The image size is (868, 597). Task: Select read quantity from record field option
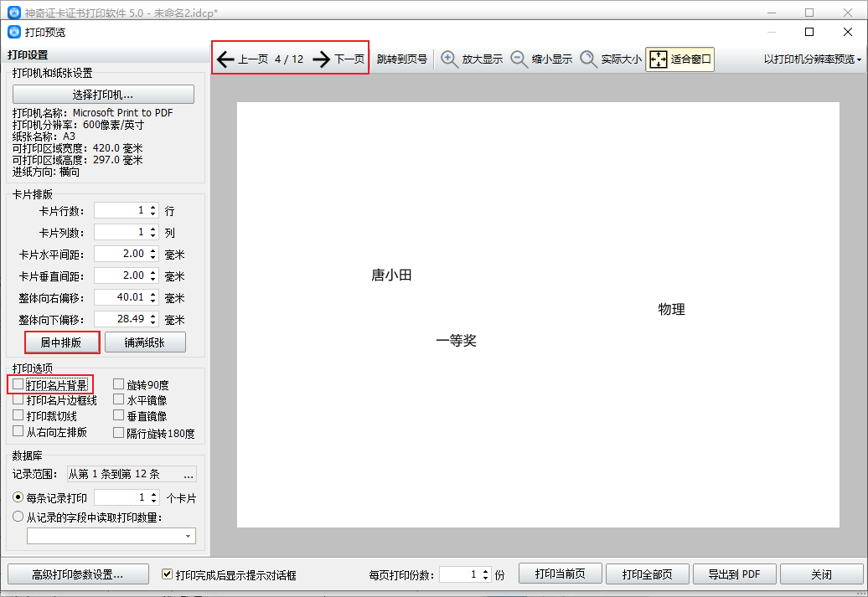click(18, 517)
